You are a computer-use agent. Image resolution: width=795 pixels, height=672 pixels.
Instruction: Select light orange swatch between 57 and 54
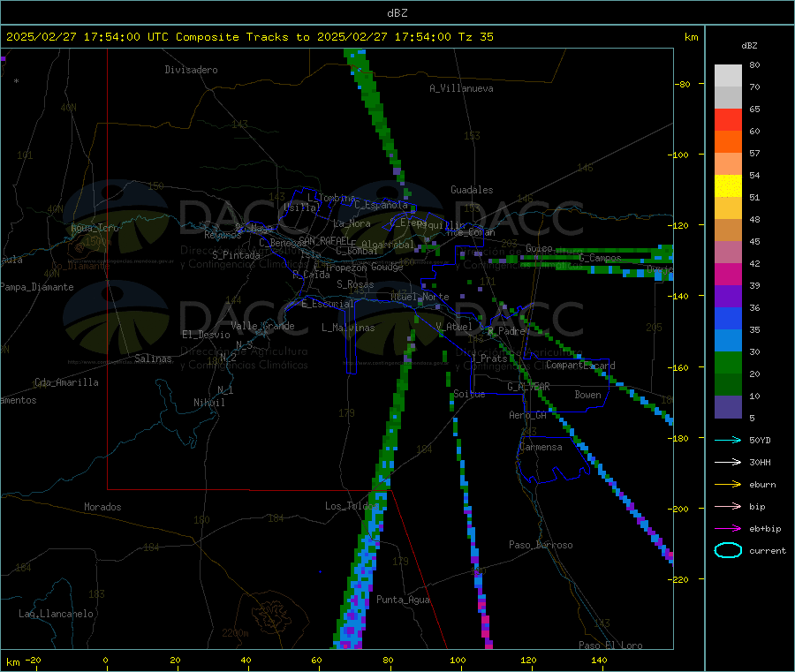point(728,163)
